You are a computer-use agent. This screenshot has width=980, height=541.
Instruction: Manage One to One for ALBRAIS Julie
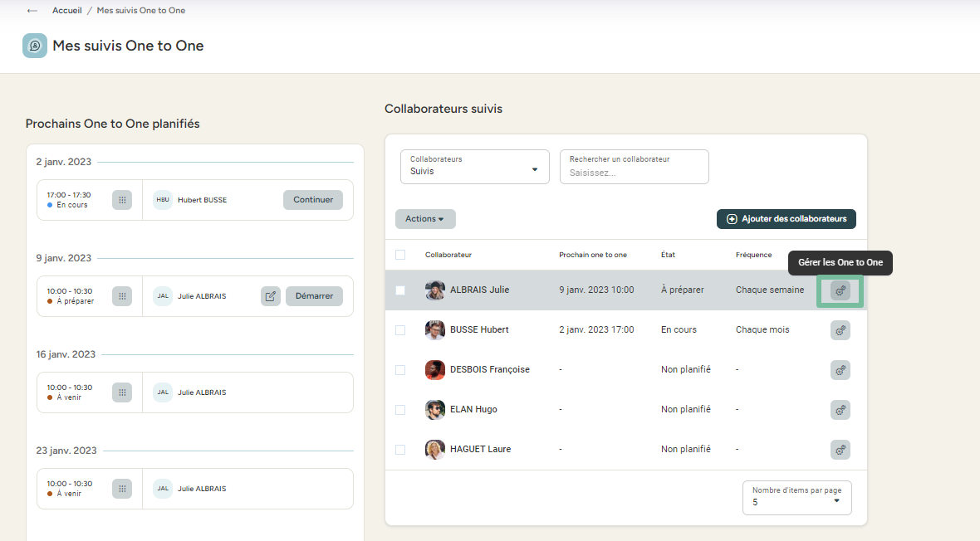(840, 290)
